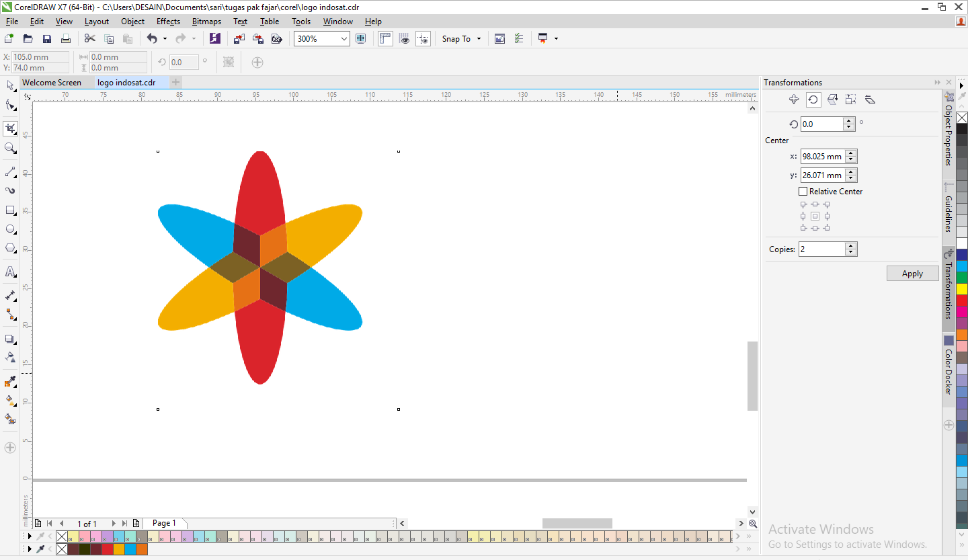Click the Publish to PDF icon

click(x=276, y=39)
